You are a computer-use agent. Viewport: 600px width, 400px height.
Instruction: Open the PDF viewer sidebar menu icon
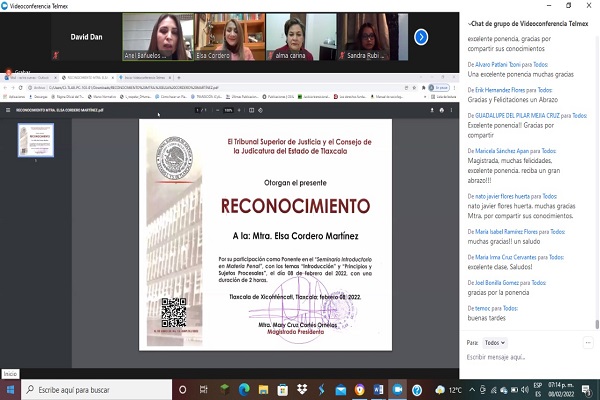click(x=9, y=109)
